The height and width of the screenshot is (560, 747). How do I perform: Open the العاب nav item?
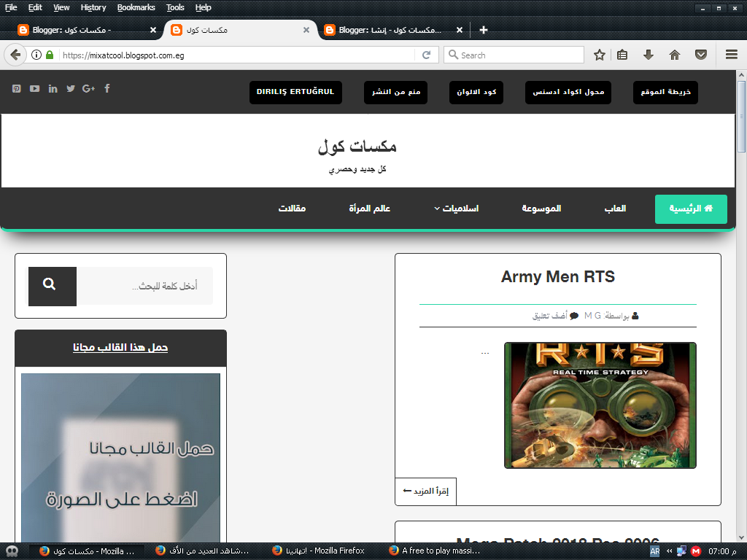615,209
